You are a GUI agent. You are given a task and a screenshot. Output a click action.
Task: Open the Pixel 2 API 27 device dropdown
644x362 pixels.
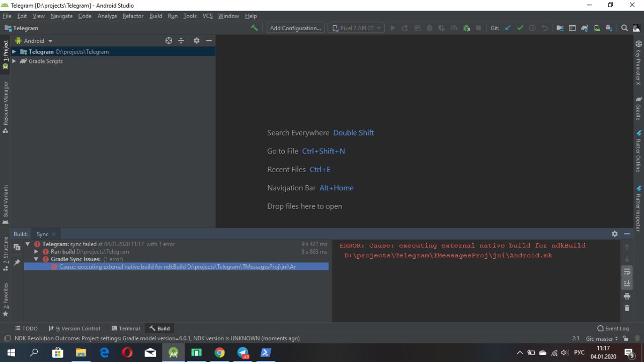pyautogui.click(x=356, y=28)
